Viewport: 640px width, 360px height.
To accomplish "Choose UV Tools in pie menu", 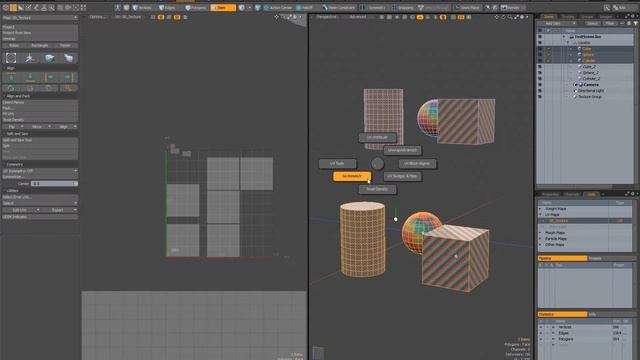I will [337, 163].
